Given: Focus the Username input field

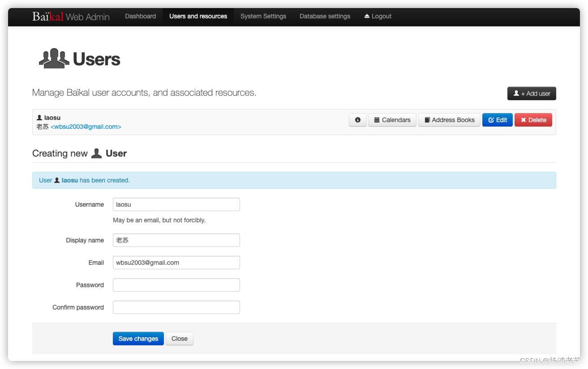Looking at the screenshot, I should tap(176, 204).
